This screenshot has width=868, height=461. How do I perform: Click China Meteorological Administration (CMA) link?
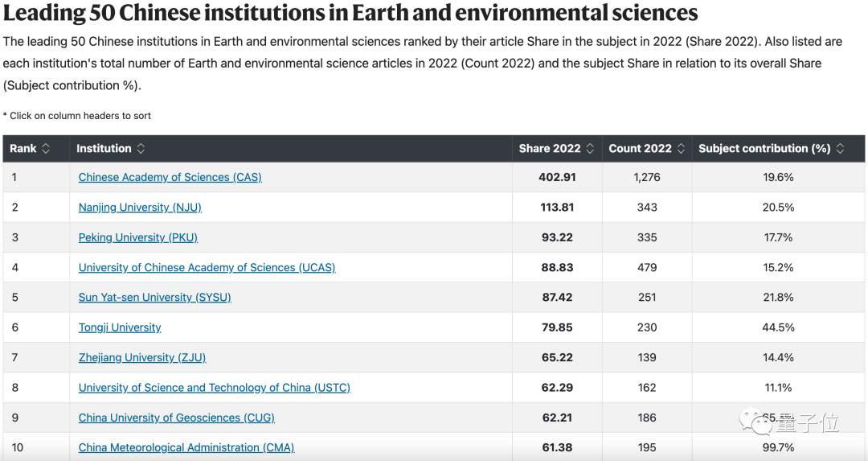point(186,448)
